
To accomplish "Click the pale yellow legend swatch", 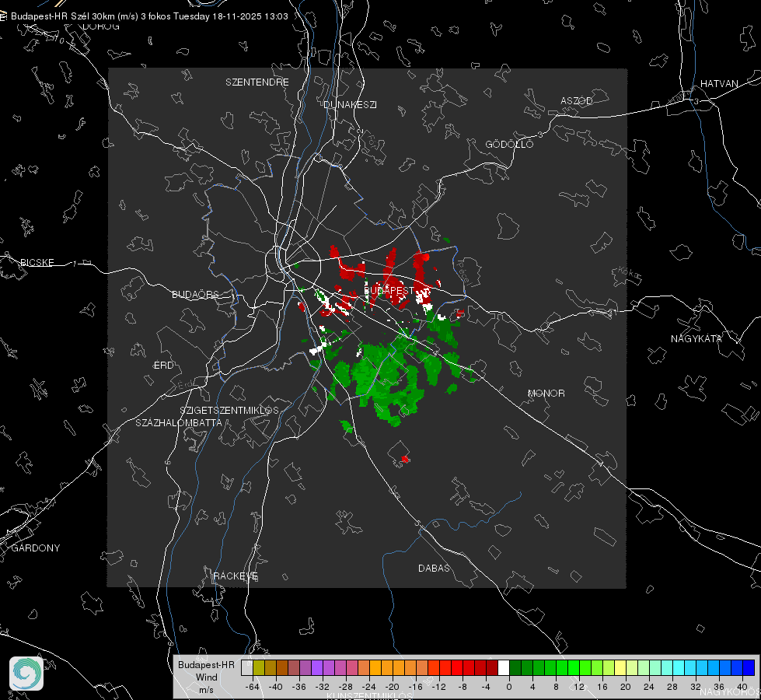I will [x=620, y=667].
